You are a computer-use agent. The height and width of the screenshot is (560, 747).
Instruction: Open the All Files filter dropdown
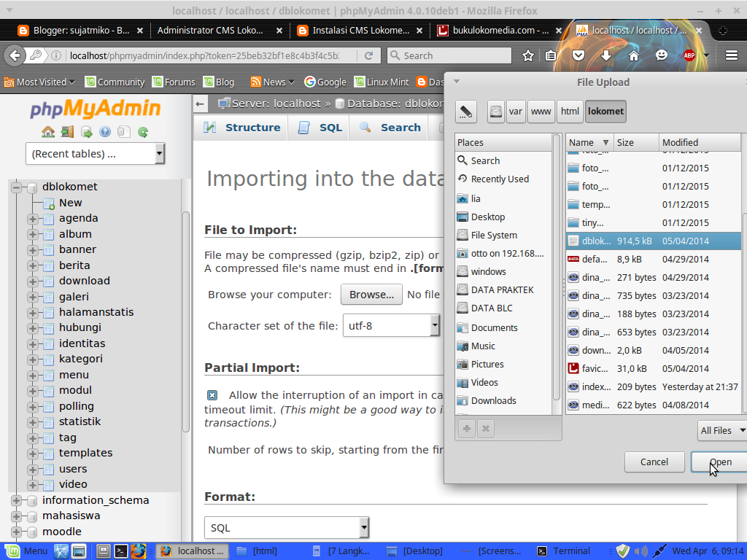722,430
